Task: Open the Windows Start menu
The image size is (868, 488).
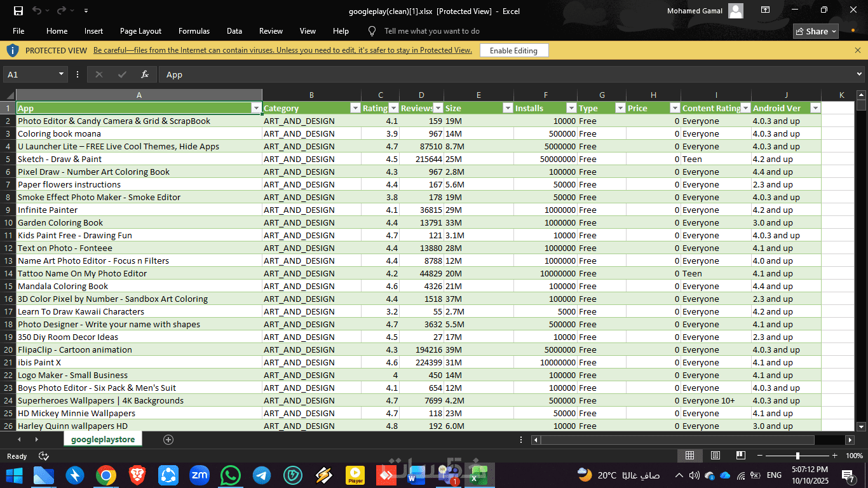Action: [x=14, y=475]
